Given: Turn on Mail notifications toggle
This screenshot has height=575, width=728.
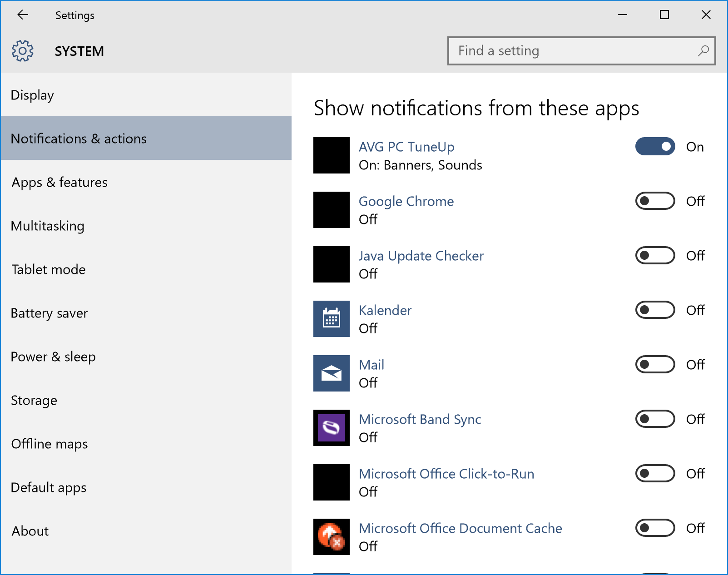Looking at the screenshot, I should click(655, 364).
